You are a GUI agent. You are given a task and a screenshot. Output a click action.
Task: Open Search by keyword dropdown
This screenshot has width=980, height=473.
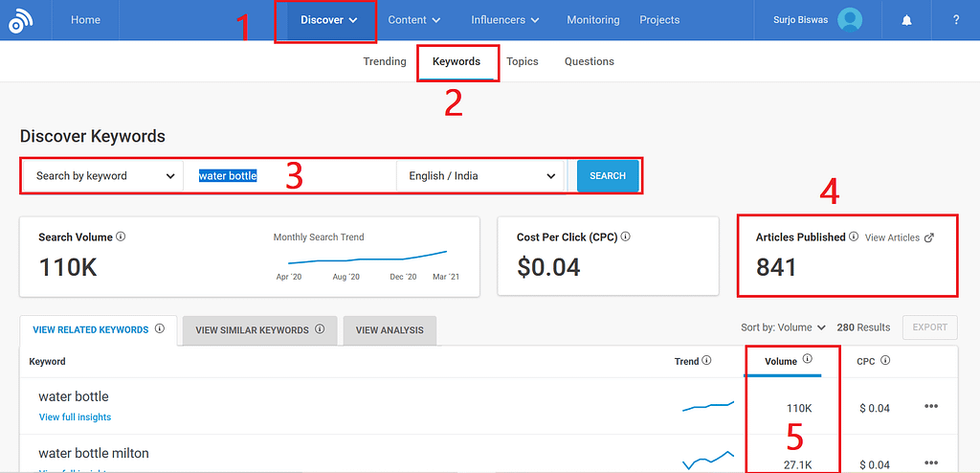103,176
